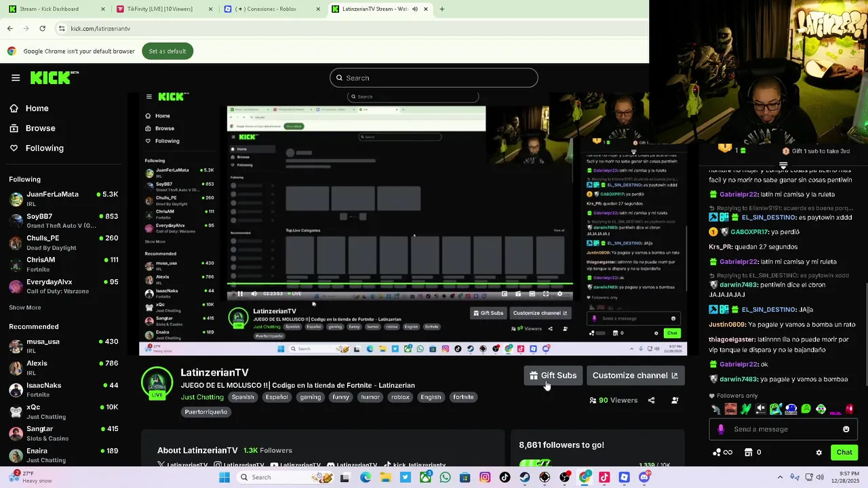The image size is (868, 488).
Task: Select the laughing face emote
Action: 730,409
